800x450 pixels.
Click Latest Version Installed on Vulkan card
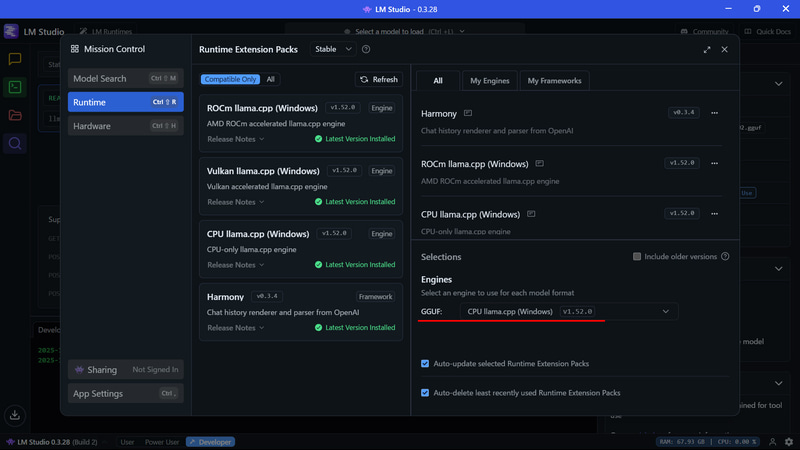(355, 202)
